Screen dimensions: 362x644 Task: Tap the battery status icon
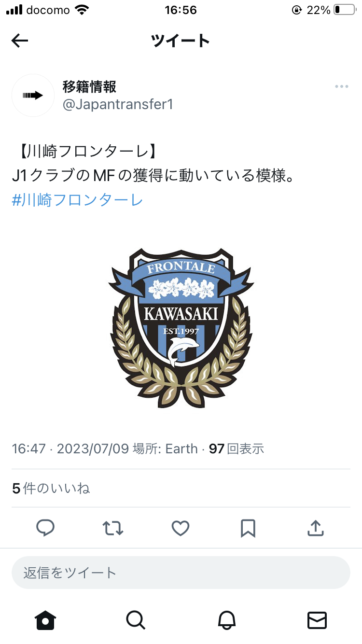(345, 10)
